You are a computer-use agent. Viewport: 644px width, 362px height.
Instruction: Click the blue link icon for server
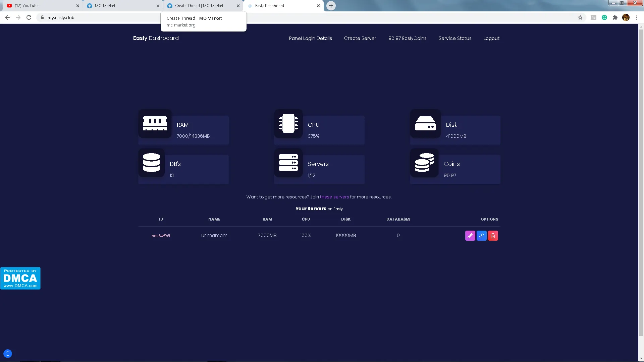pyautogui.click(x=481, y=236)
